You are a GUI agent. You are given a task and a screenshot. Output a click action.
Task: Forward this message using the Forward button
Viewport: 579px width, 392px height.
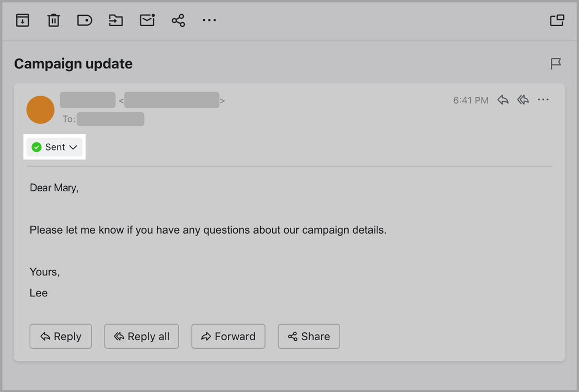pyautogui.click(x=228, y=336)
